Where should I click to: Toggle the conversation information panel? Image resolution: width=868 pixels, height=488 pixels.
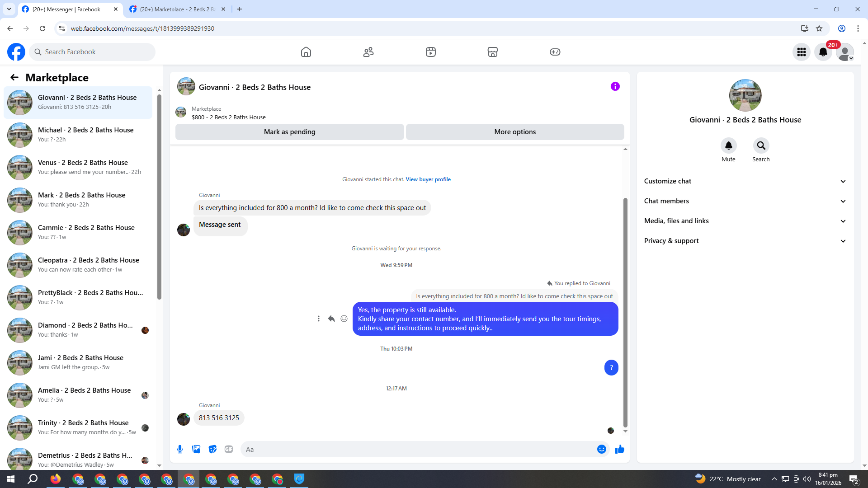click(x=615, y=86)
